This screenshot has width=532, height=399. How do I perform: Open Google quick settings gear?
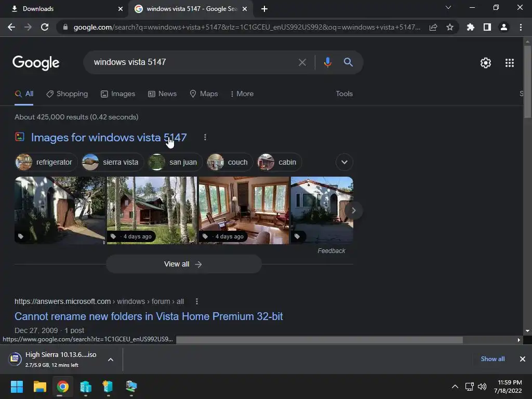click(x=486, y=63)
